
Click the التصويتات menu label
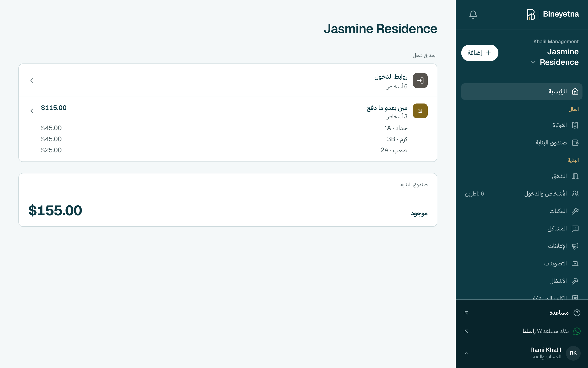click(x=555, y=264)
